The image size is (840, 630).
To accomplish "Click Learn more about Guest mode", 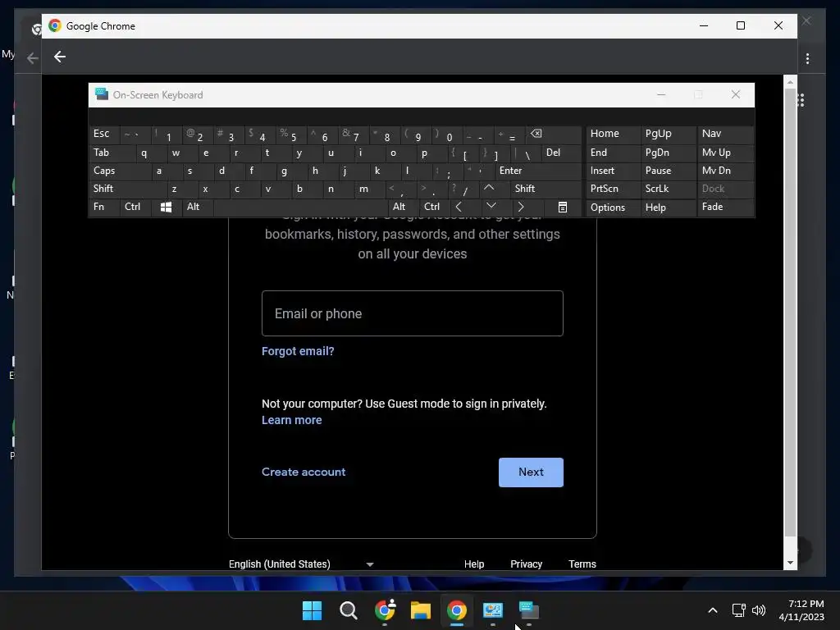I will tap(291, 420).
